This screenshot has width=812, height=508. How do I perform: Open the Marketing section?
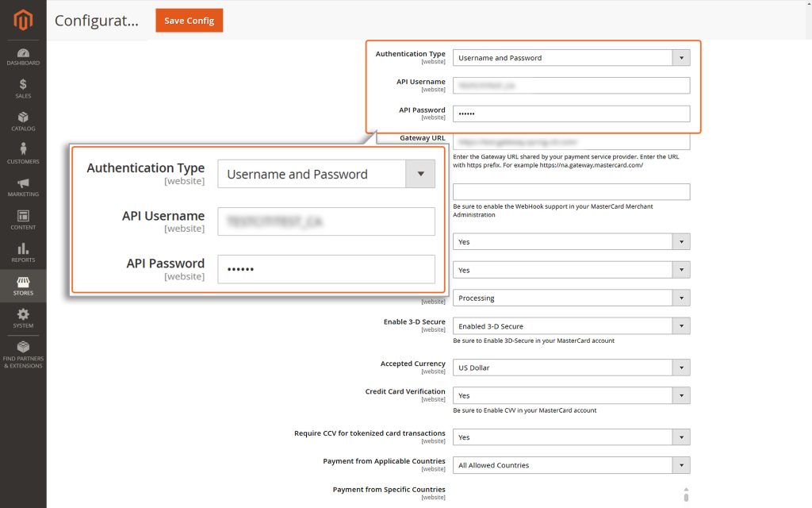23,189
